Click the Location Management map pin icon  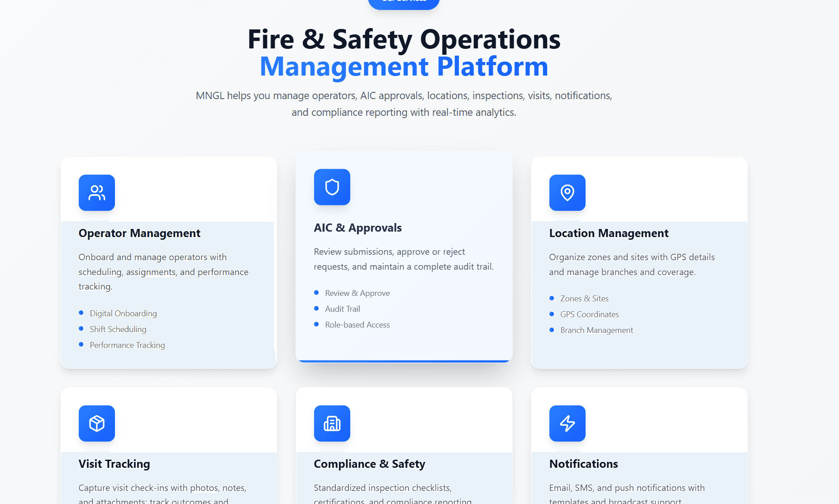(567, 193)
